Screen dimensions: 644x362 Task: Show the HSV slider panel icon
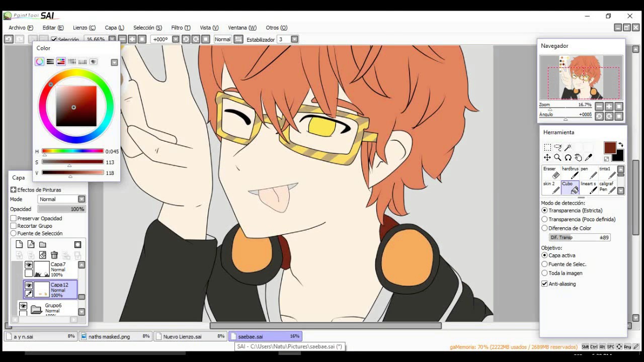61,61
